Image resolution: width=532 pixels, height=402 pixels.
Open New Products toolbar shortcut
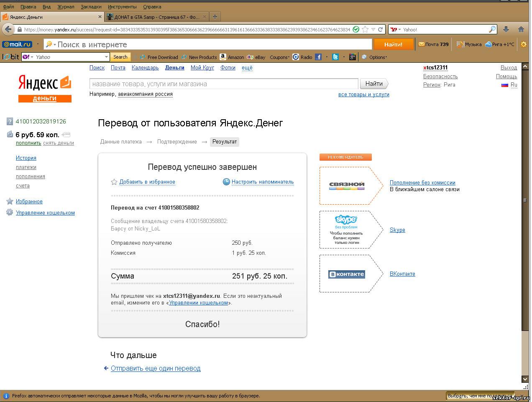(199, 57)
